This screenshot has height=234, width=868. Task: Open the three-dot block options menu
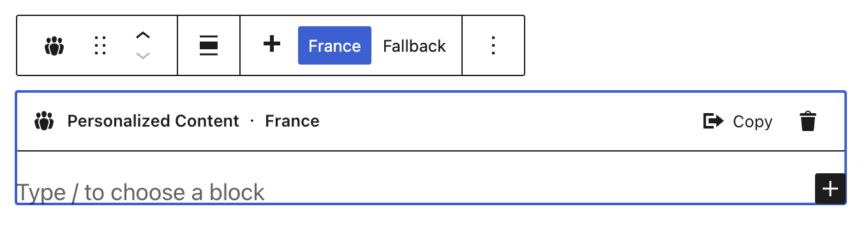tap(493, 46)
